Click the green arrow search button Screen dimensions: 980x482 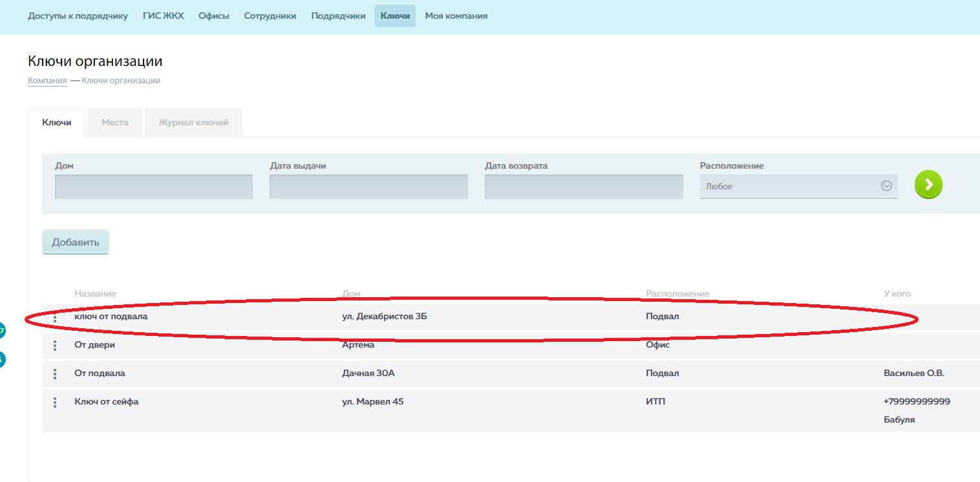click(x=928, y=185)
